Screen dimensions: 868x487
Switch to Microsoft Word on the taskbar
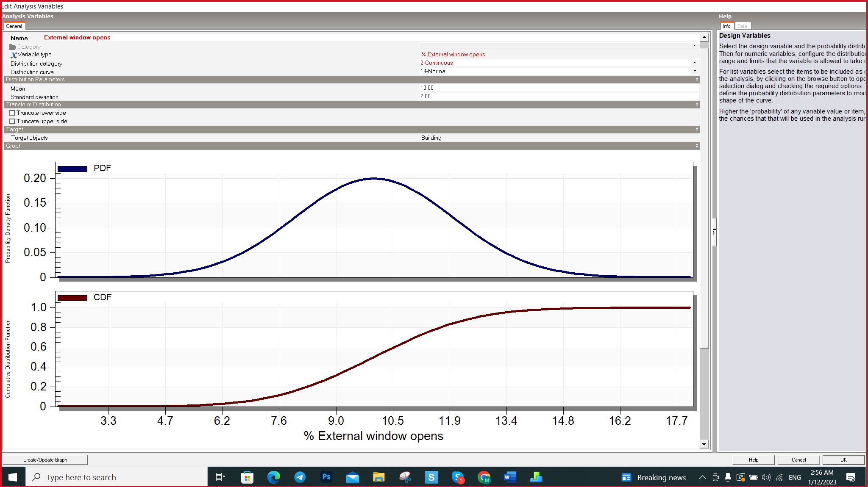pos(510,477)
